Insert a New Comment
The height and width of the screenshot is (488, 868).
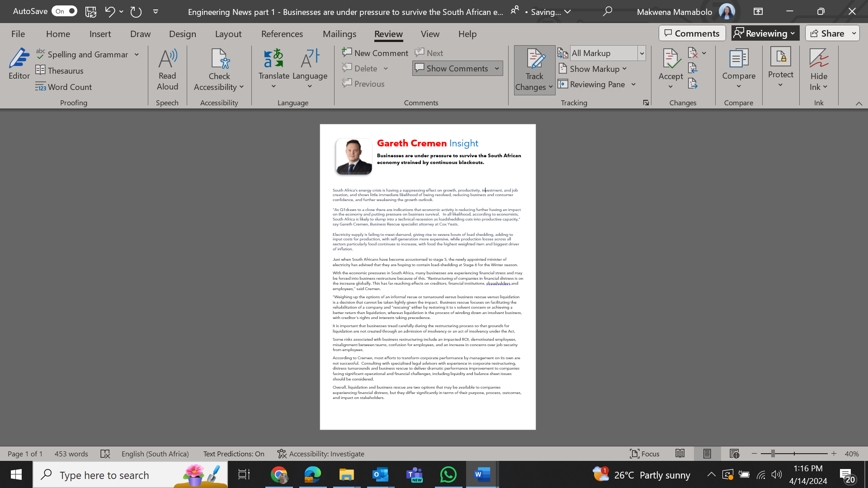tap(375, 53)
